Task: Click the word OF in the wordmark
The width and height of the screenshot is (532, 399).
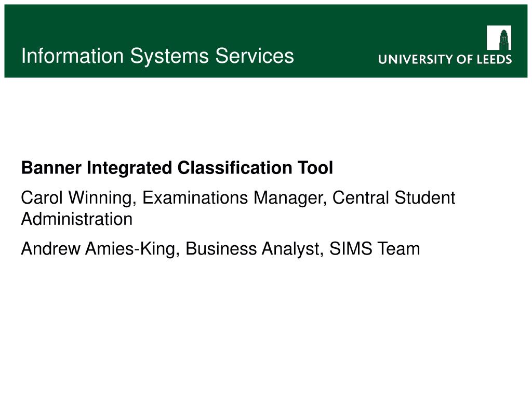Action: click(465, 59)
